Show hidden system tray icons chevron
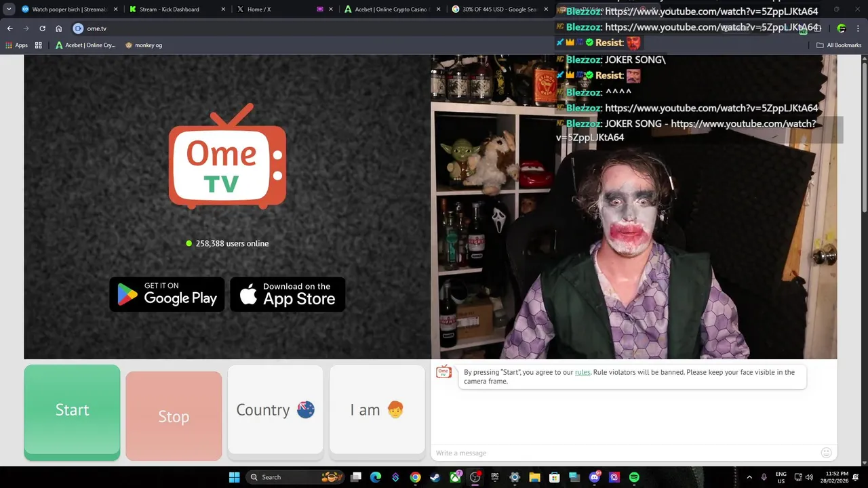Image resolution: width=868 pixels, height=488 pixels. [x=749, y=477]
